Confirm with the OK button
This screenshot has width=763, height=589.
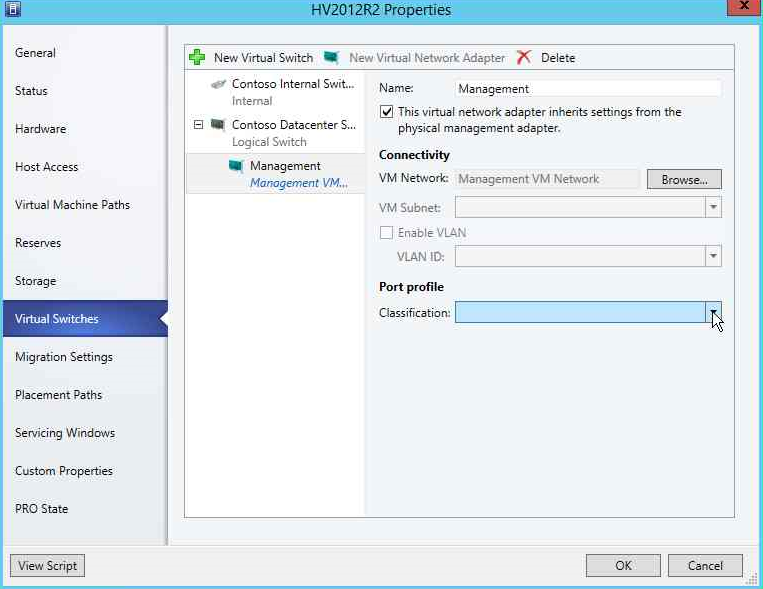pyautogui.click(x=623, y=565)
